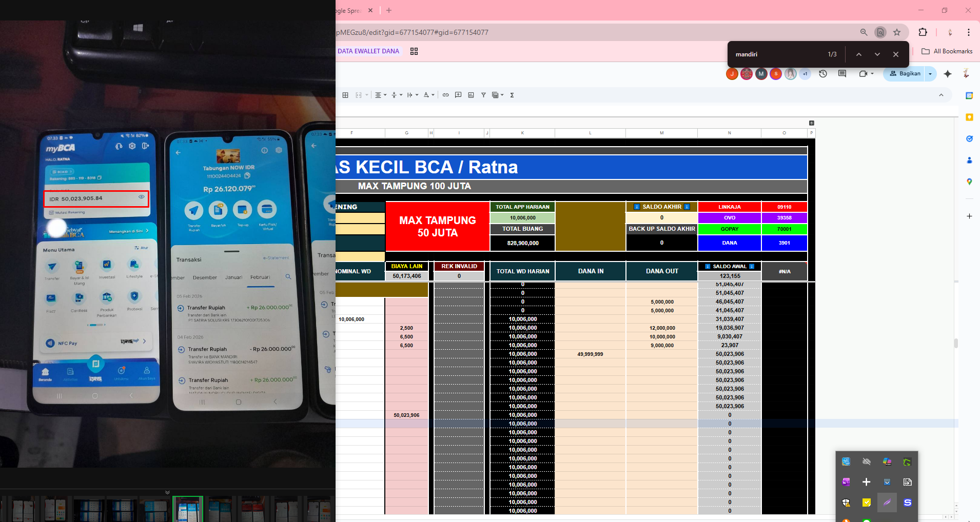Open Google Calendar side panel icon
The width and height of the screenshot is (980, 522).
point(969,96)
